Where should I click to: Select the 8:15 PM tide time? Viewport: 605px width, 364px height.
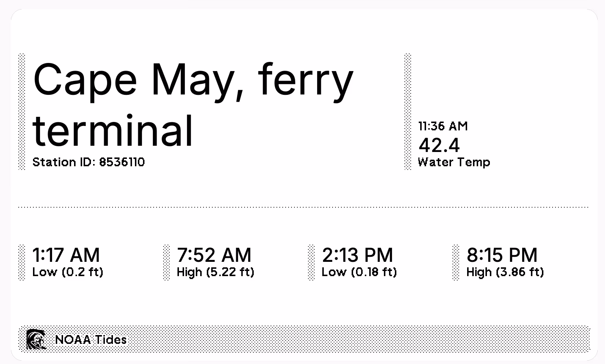tap(502, 255)
